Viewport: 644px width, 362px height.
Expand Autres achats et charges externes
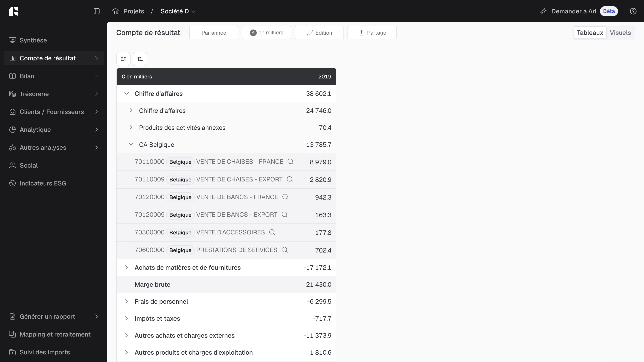point(127,335)
